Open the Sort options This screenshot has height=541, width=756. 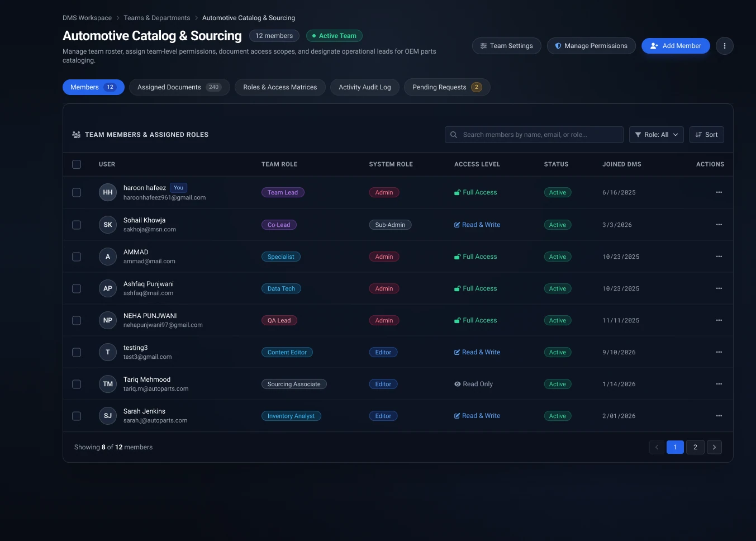[707, 135]
